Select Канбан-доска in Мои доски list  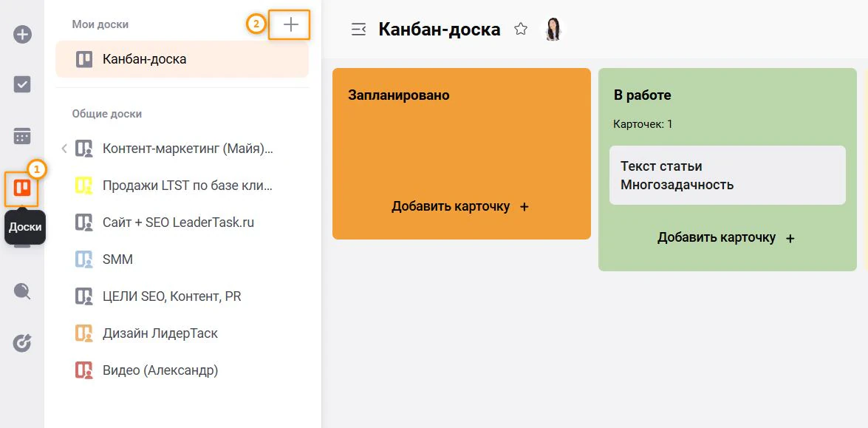[182, 58]
